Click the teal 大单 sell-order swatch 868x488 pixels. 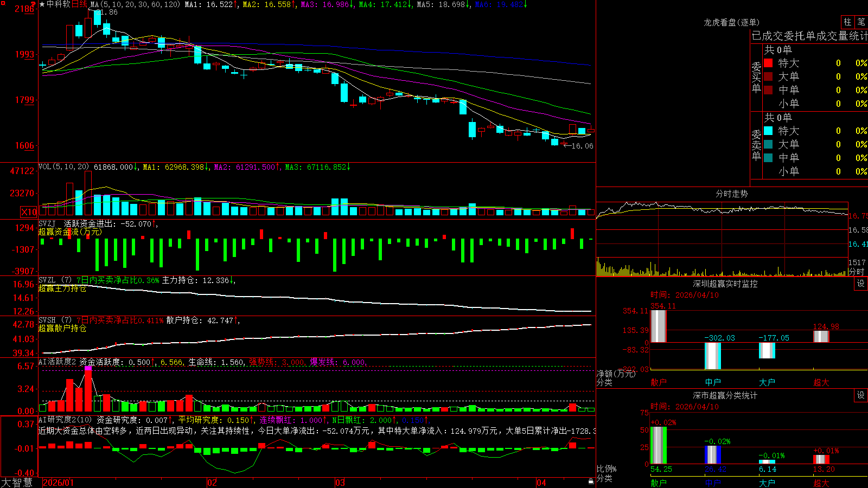tap(768, 144)
